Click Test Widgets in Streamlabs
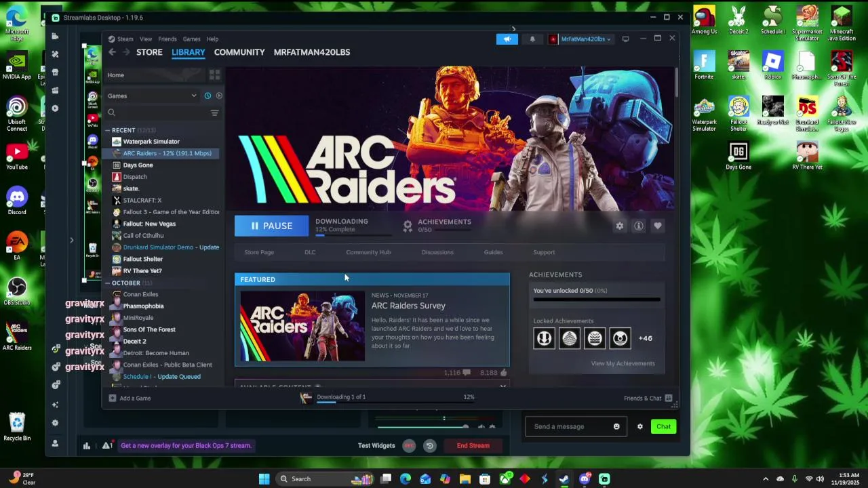Image resolution: width=868 pixels, height=488 pixels. coord(376,445)
